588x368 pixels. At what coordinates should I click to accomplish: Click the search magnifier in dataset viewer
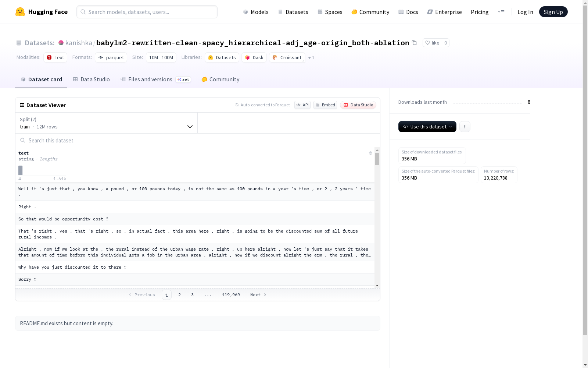tap(23, 140)
